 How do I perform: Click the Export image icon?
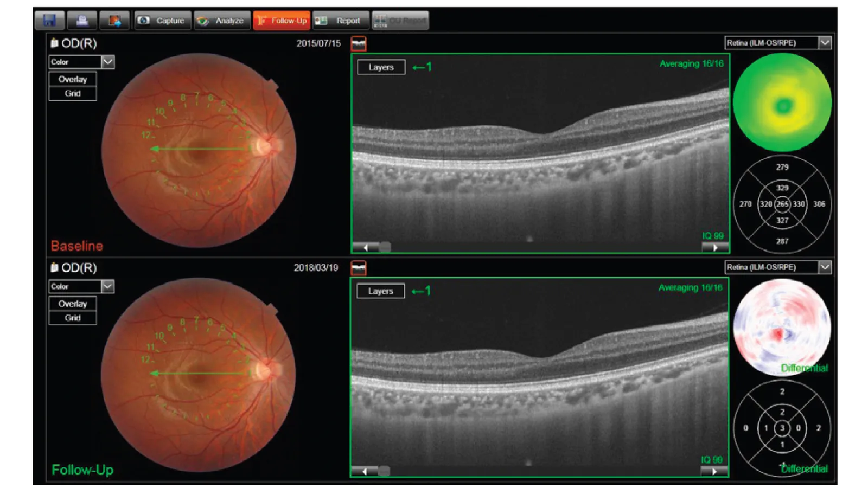click(114, 21)
